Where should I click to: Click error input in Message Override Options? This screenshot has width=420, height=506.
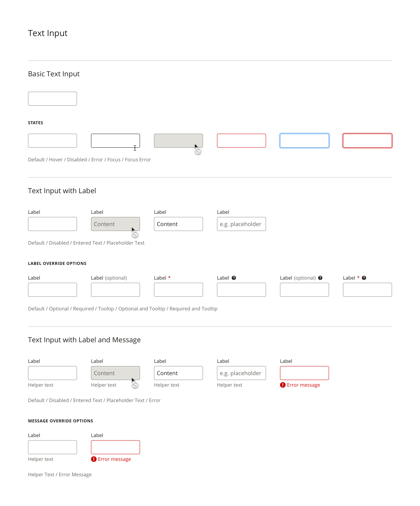click(115, 447)
